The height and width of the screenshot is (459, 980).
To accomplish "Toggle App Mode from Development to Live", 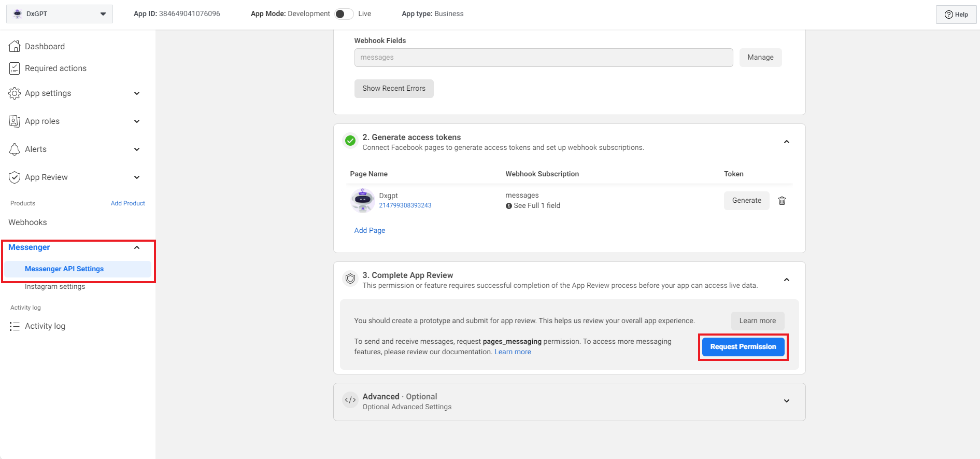I will pos(344,14).
